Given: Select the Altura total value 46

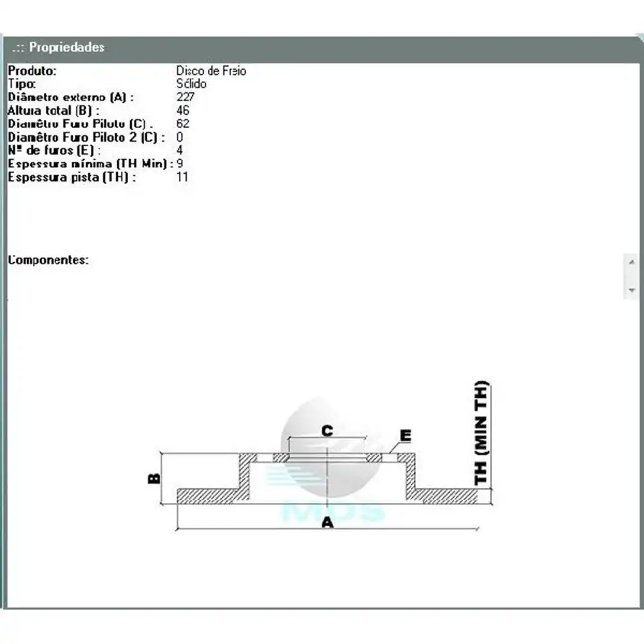Looking at the screenshot, I should pos(182,111).
